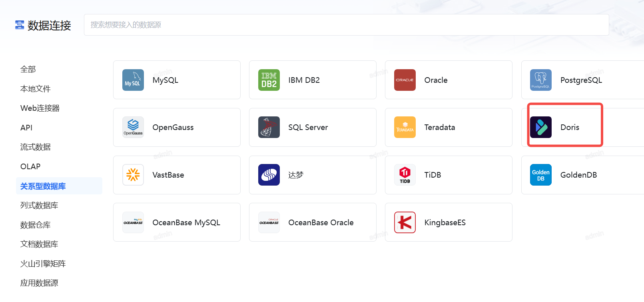
Task: Click the KingbaseES label text
Action: point(445,222)
